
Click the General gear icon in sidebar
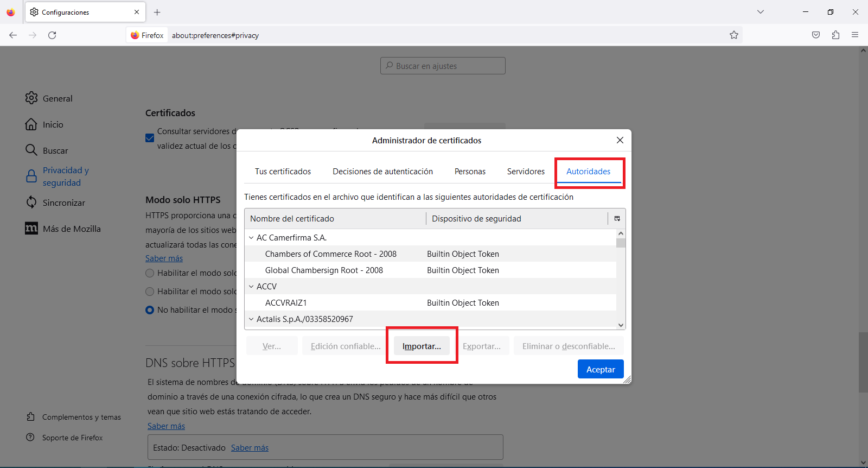click(31, 98)
